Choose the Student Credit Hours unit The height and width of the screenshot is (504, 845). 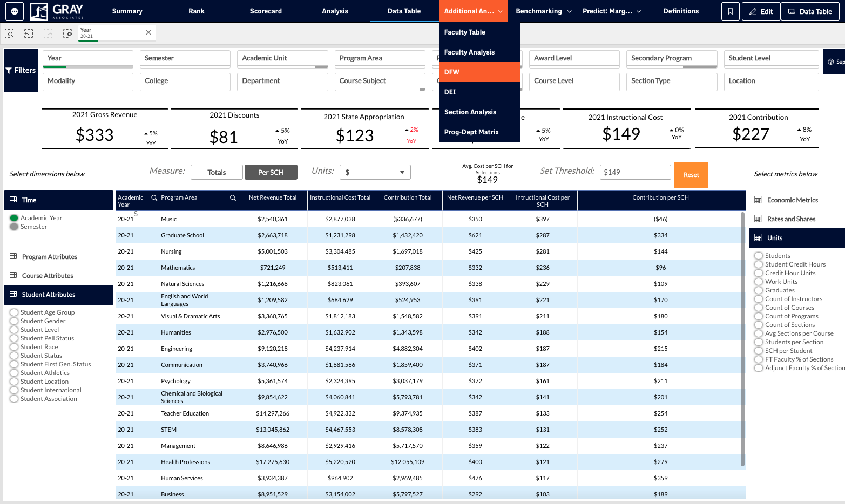tap(759, 264)
